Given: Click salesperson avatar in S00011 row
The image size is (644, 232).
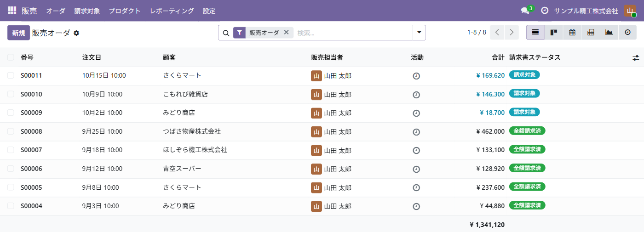Looking at the screenshot, I should [x=316, y=76].
